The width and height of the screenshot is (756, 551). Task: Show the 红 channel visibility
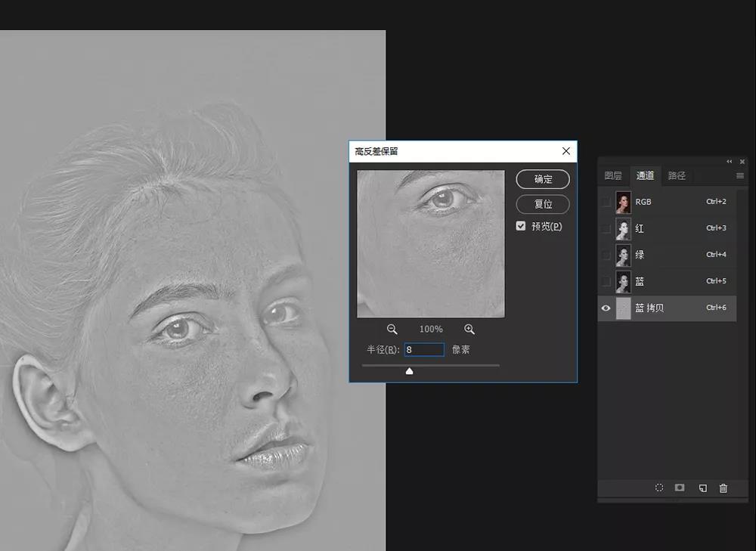click(x=606, y=228)
